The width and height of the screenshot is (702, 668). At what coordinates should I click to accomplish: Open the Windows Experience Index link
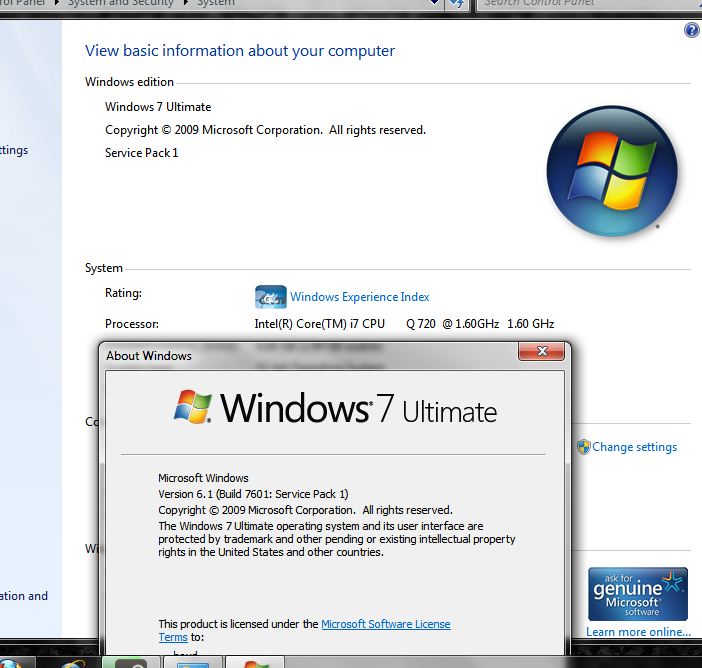360,297
